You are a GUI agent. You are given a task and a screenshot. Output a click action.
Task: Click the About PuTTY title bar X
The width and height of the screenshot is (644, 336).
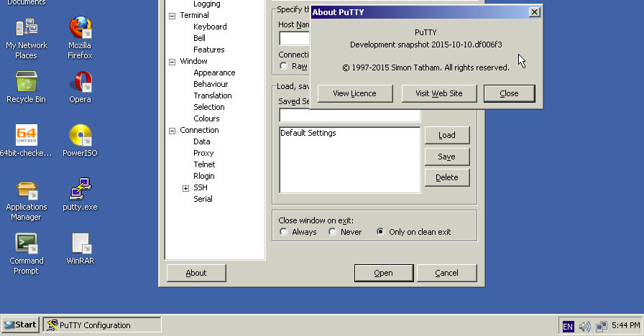click(x=534, y=12)
